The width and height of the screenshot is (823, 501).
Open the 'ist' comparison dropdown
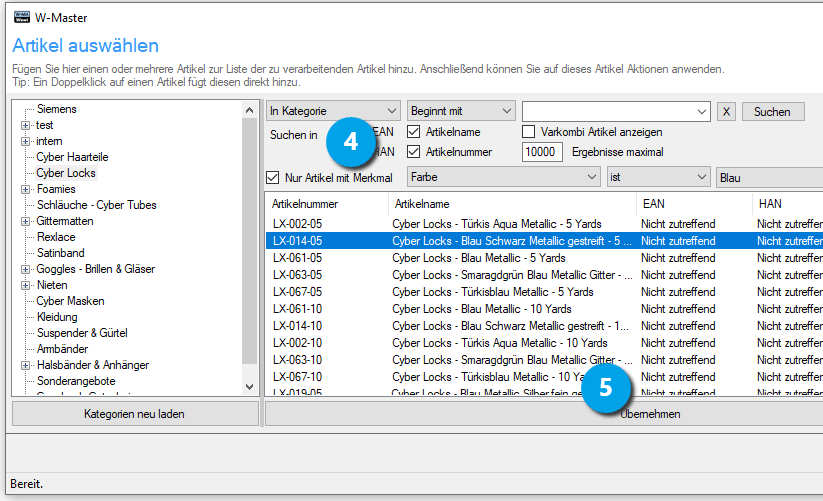(x=658, y=177)
